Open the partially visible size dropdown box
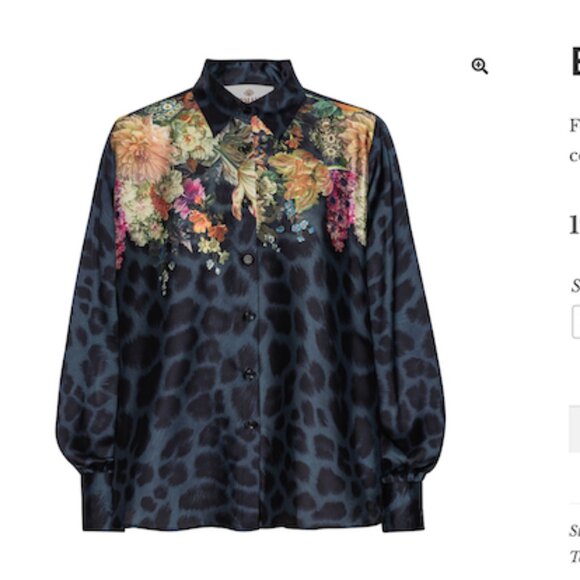This screenshot has width=580, height=580. tap(576, 322)
